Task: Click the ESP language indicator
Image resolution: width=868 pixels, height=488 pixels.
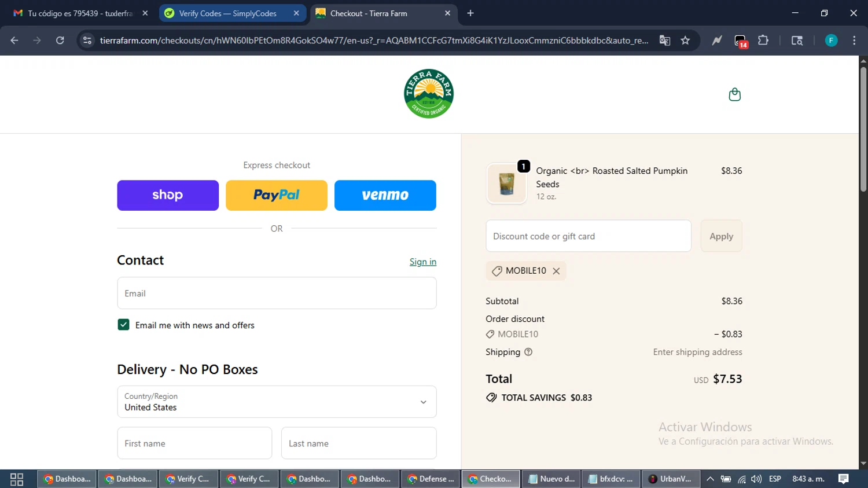Action: pyautogui.click(x=775, y=479)
